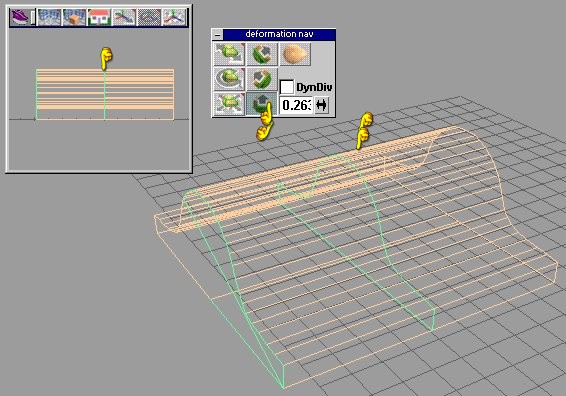The image size is (566, 396).
Task: Select the deform rotate tool icon
Action: pos(229,79)
